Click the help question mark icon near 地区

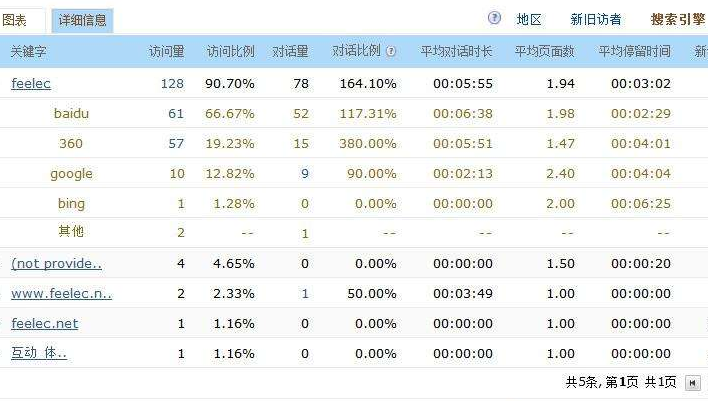[x=494, y=18]
